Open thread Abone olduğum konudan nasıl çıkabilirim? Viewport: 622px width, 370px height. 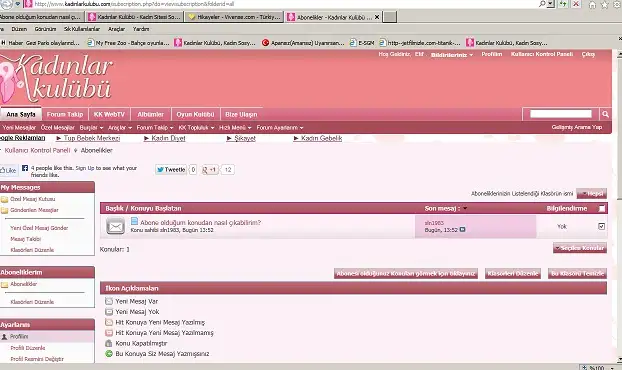pos(200,222)
